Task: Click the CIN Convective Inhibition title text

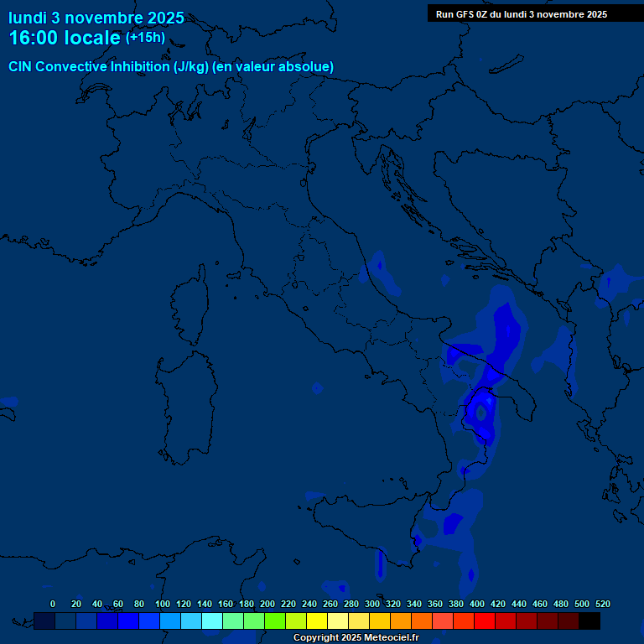Action: tap(171, 67)
